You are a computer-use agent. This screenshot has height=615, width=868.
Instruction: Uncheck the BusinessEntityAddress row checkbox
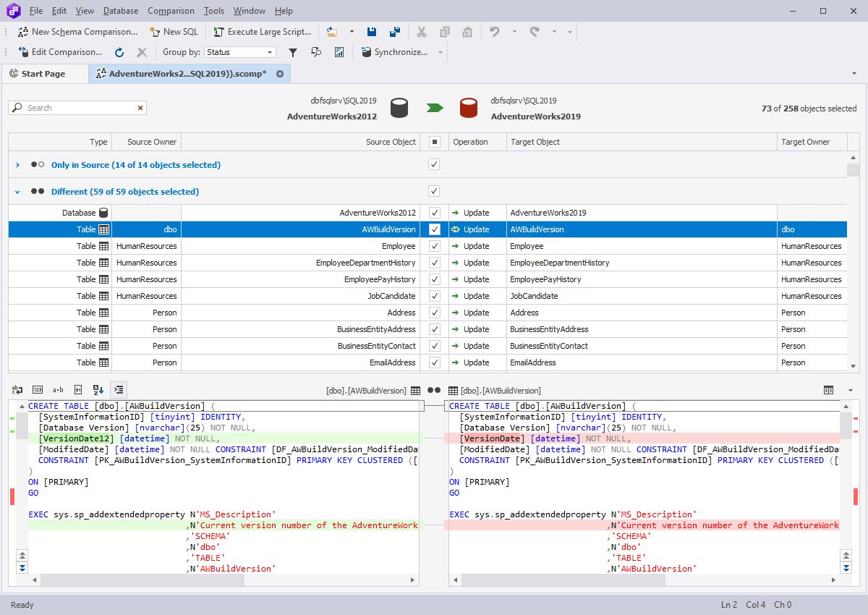(x=434, y=329)
